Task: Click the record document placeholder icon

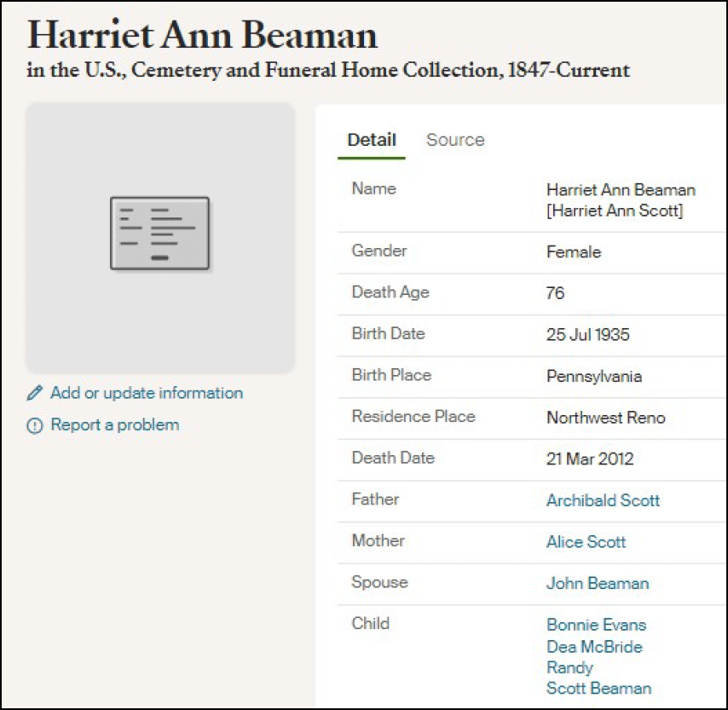Action: (159, 233)
